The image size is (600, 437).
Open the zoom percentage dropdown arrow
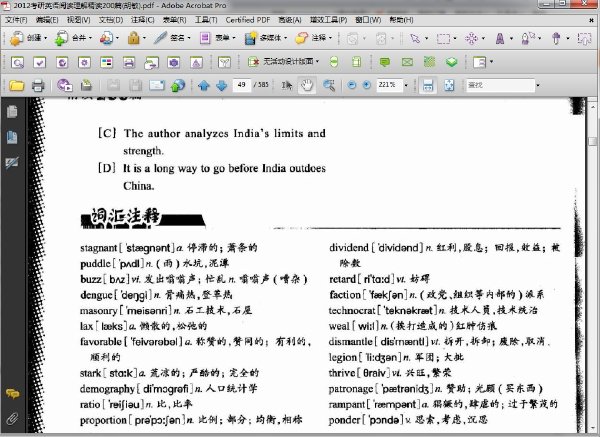point(406,85)
